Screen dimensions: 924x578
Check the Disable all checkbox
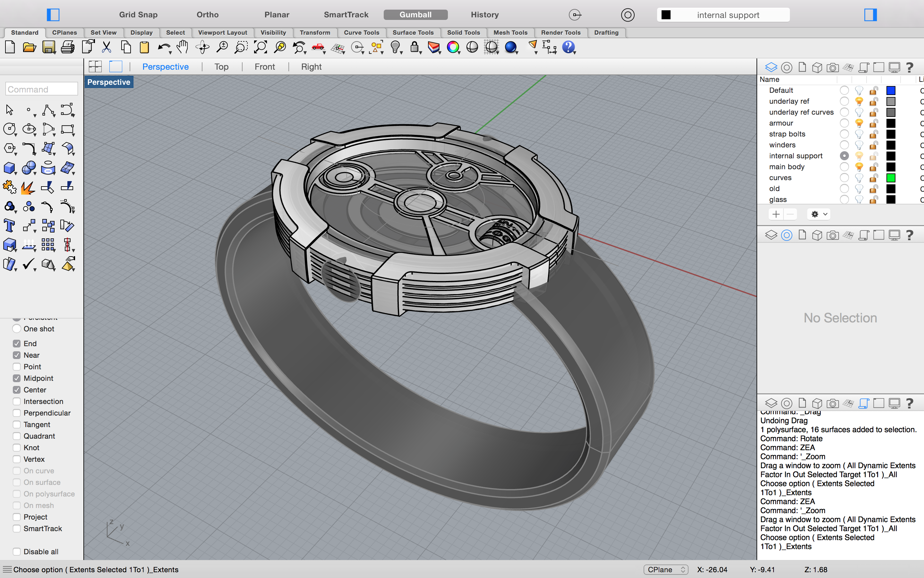(16, 552)
